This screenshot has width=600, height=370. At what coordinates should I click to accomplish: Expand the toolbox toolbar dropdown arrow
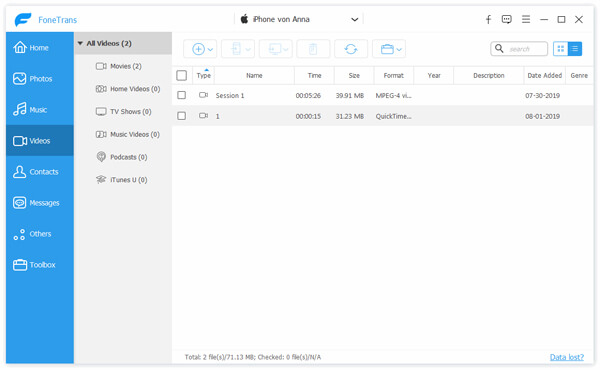[x=399, y=49]
